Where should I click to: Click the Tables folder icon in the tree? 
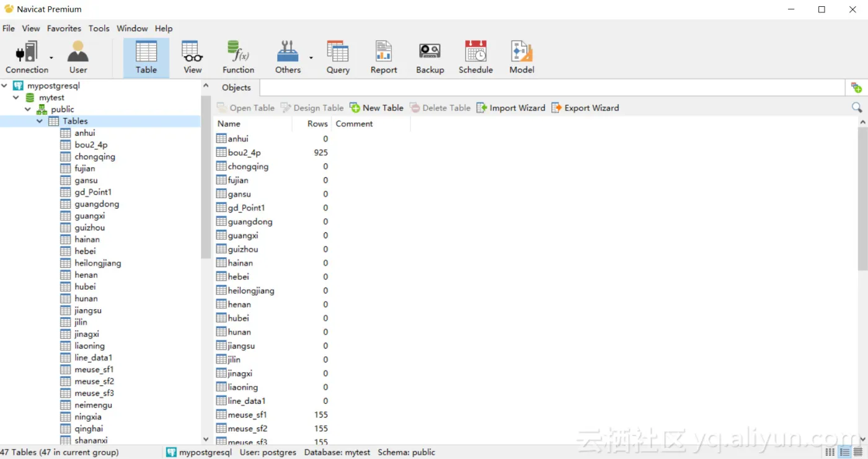pos(54,121)
